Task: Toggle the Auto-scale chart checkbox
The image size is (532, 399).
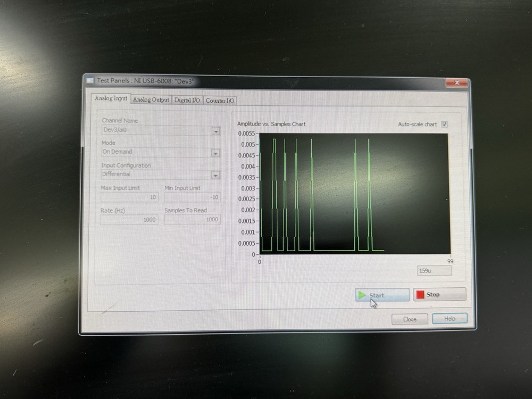Action: pyautogui.click(x=444, y=124)
